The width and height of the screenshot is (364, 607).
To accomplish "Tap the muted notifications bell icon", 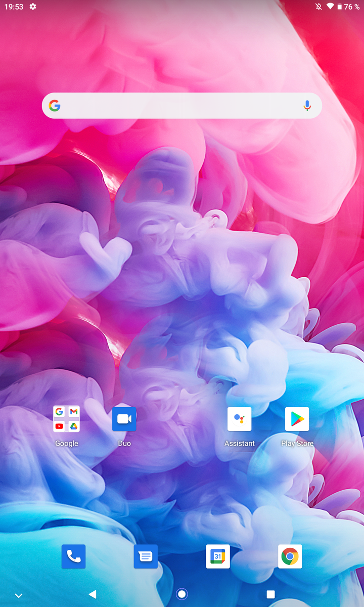I will (x=318, y=7).
